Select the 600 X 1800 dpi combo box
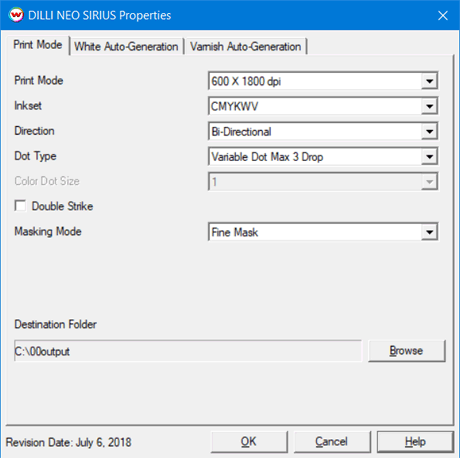The height and width of the screenshot is (458, 460). pos(323,81)
